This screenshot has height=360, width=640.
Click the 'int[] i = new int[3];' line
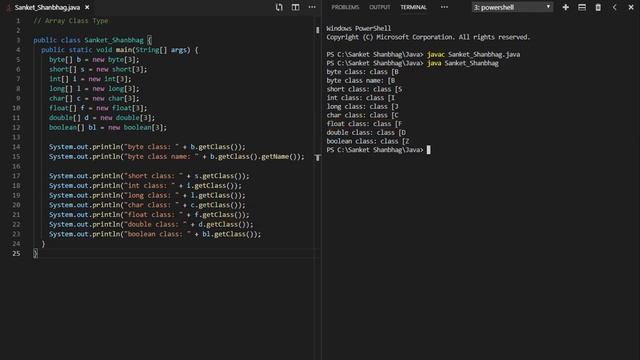tap(90, 79)
